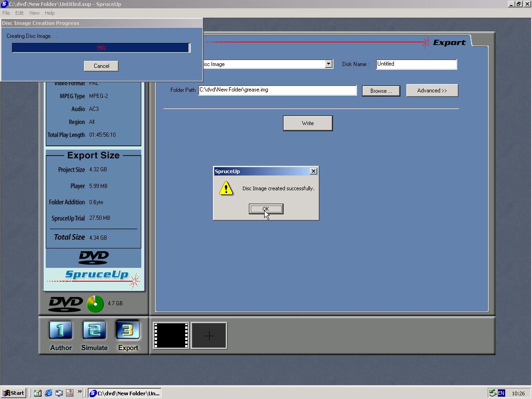Open the Help menu
This screenshot has height=399, width=532.
coord(49,13)
